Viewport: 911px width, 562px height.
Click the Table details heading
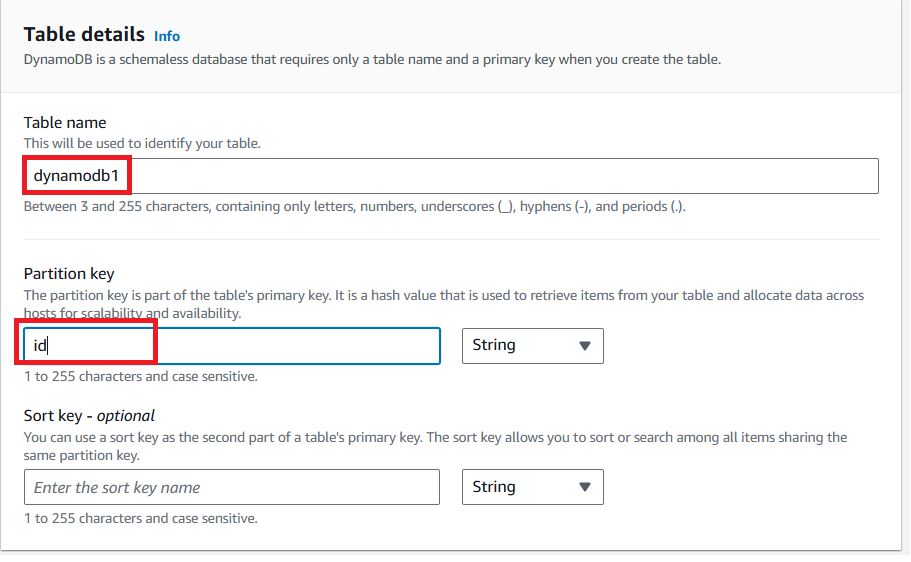(84, 35)
